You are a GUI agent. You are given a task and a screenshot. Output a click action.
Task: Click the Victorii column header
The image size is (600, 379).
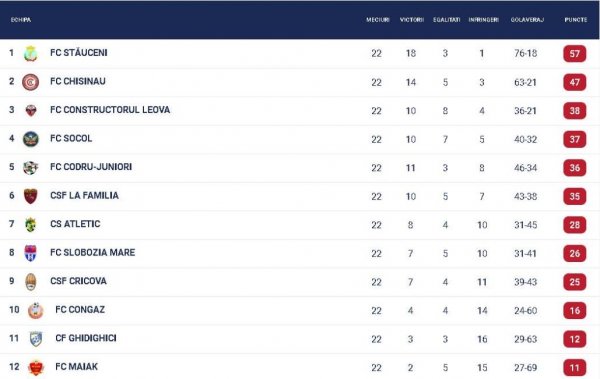pyautogui.click(x=412, y=20)
